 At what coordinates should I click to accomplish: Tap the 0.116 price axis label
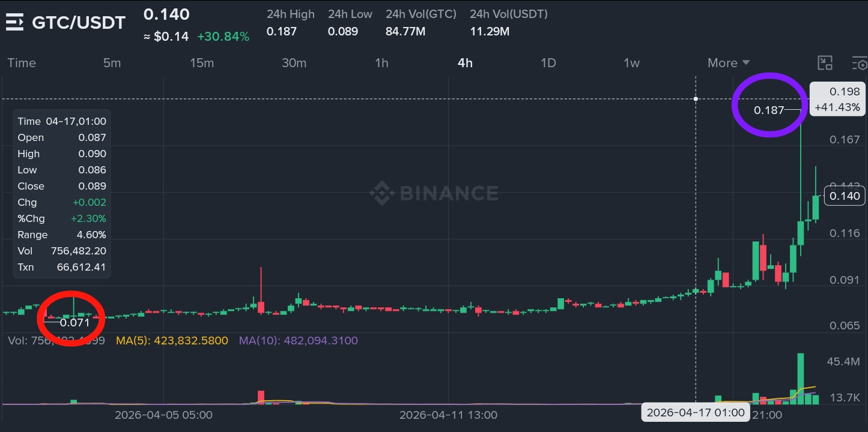pyautogui.click(x=845, y=233)
